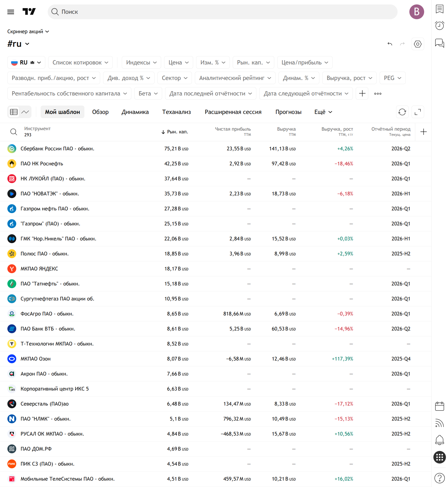
Task: Open the help center icon
Action: (x=439, y=478)
